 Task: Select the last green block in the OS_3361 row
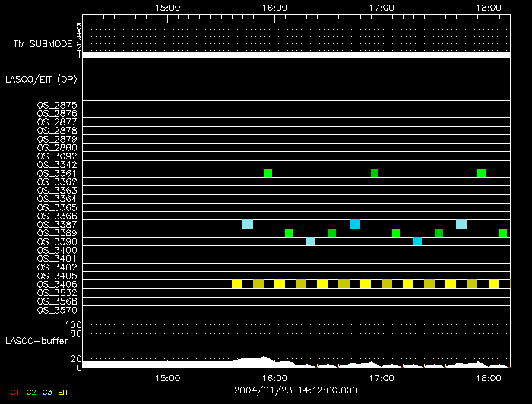[x=481, y=173]
